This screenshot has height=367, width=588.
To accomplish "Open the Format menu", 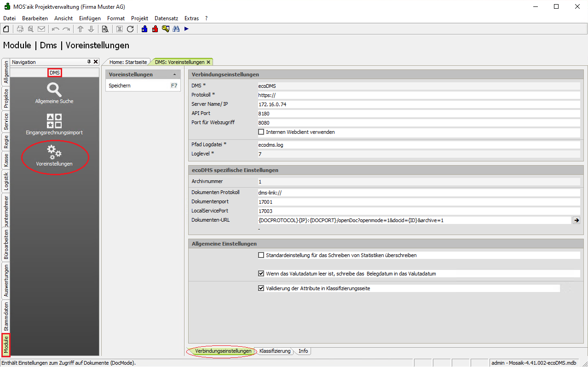I will [116, 18].
